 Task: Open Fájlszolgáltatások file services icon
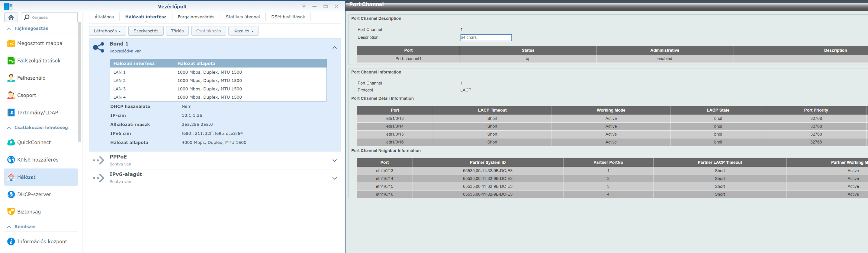(11, 61)
